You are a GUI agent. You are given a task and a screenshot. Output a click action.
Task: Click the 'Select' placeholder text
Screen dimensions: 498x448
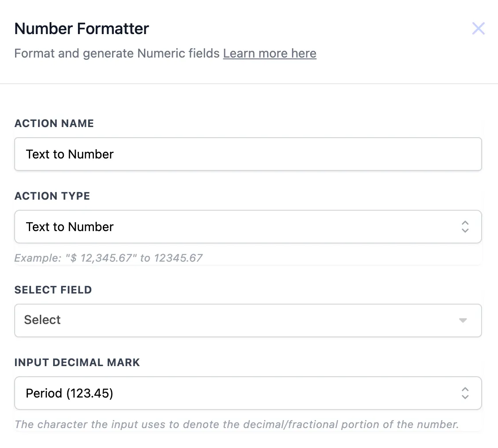[x=42, y=320]
